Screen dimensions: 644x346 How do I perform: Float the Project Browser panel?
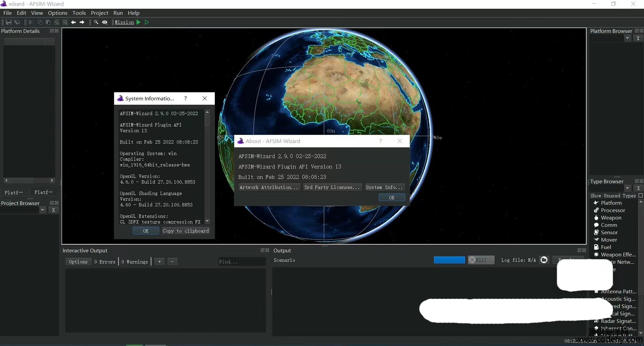tap(52, 203)
